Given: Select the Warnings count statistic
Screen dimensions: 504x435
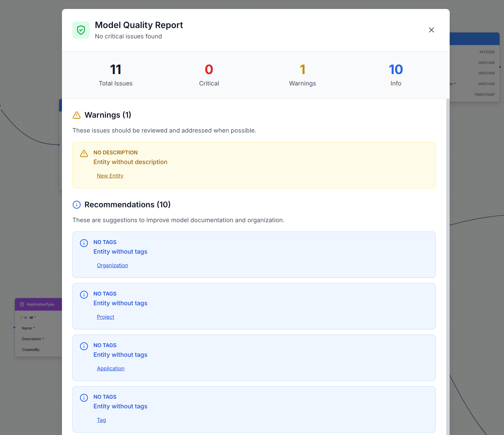Looking at the screenshot, I should pyautogui.click(x=303, y=70).
